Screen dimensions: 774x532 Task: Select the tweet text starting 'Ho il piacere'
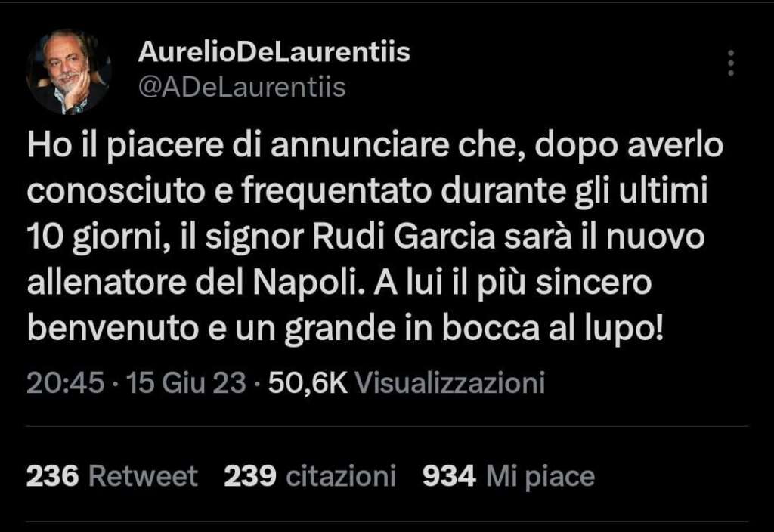375,237
